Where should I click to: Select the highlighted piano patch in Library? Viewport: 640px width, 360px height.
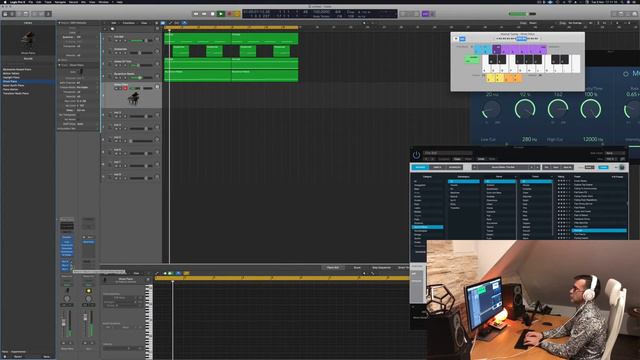pyautogui.click(x=28, y=81)
